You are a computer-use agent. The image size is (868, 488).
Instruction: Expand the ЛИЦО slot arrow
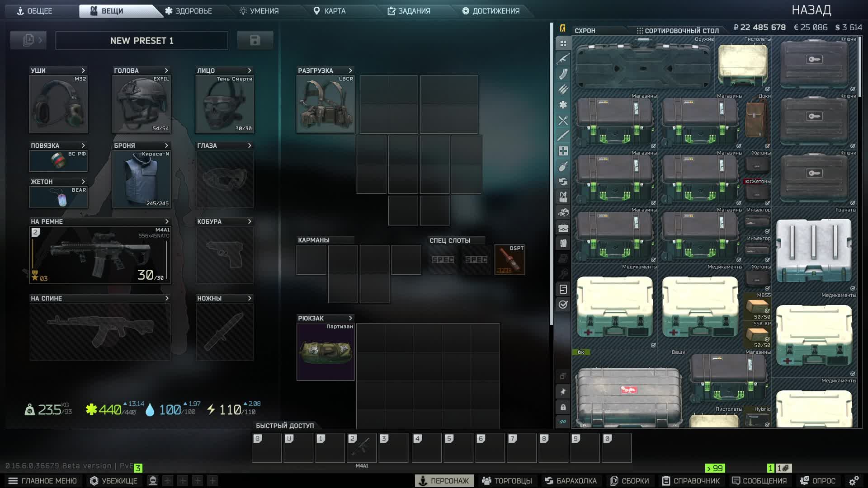250,70
